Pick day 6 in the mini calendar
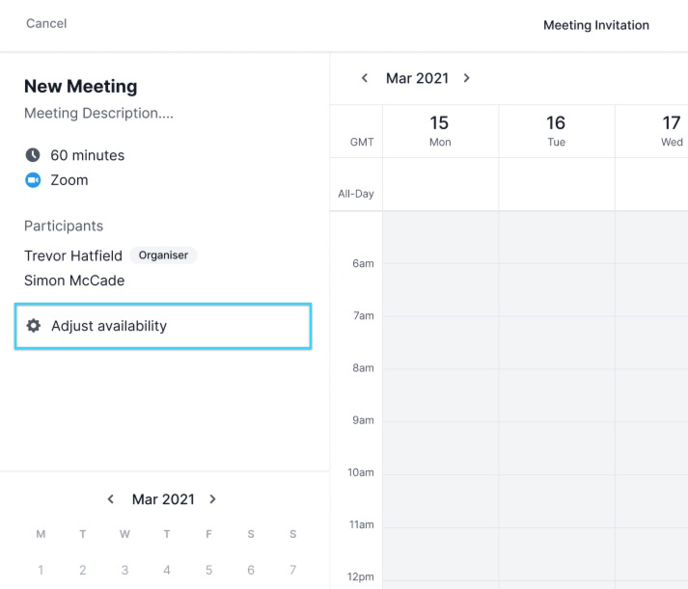 pyautogui.click(x=251, y=570)
